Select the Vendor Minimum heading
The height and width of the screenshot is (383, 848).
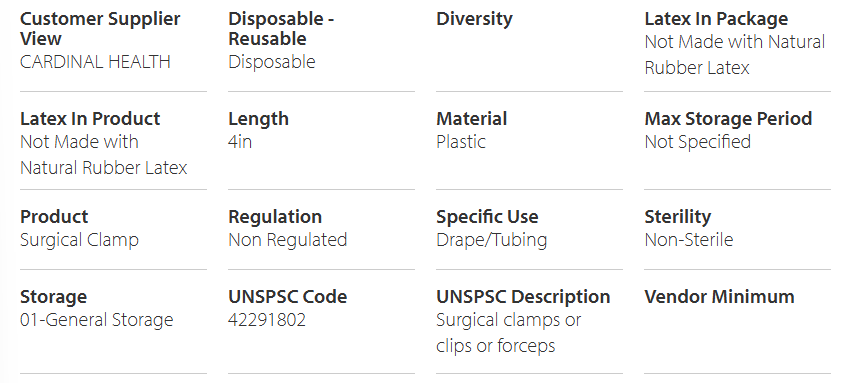coord(719,296)
